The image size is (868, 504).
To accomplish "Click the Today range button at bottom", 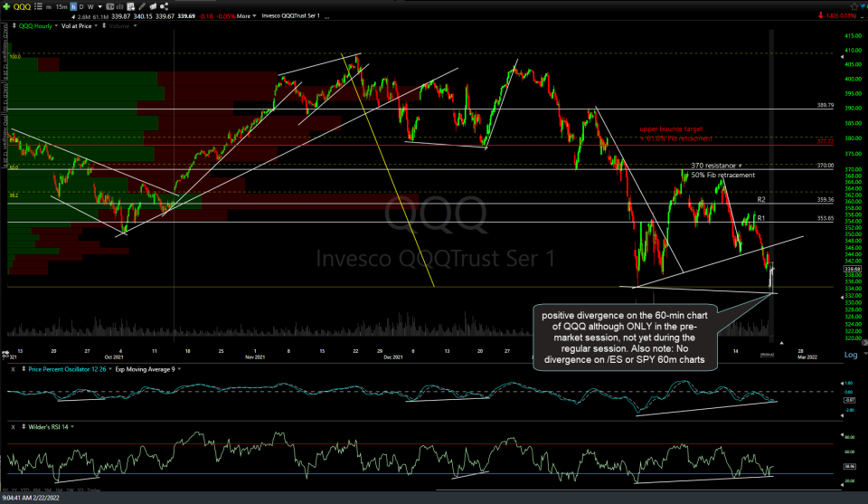I will [93, 490].
